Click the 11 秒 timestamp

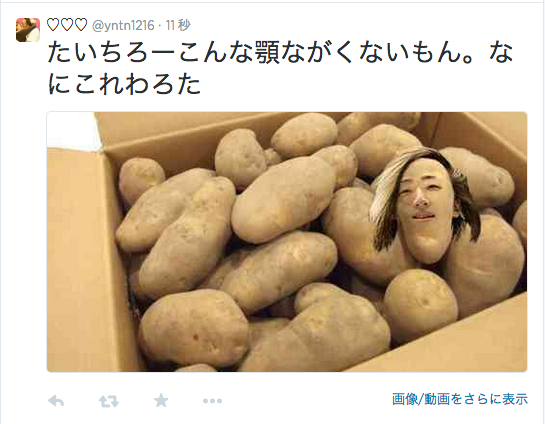(178, 25)
